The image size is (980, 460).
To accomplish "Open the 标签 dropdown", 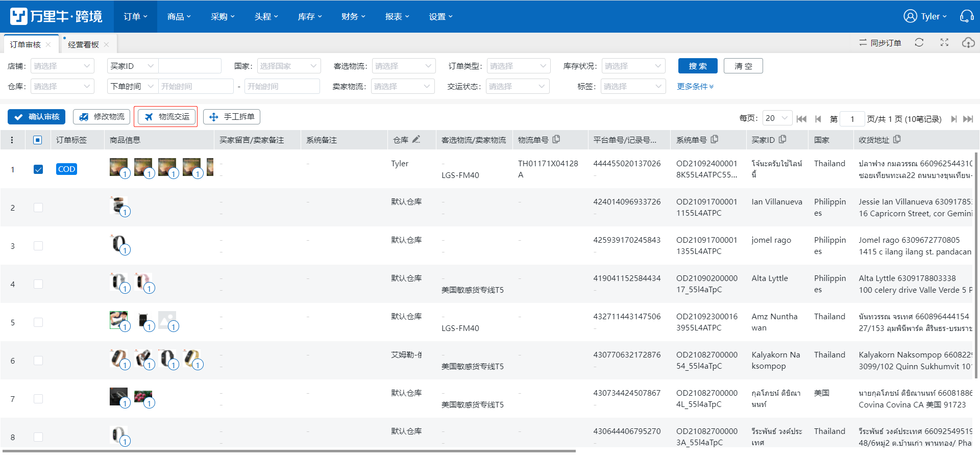I will pos(633,86).
